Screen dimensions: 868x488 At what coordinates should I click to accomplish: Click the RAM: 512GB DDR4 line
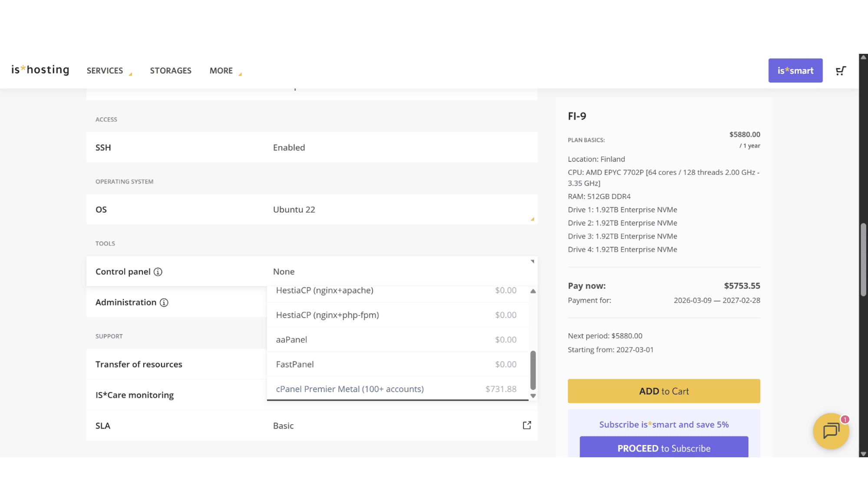[x=599, y=197]
